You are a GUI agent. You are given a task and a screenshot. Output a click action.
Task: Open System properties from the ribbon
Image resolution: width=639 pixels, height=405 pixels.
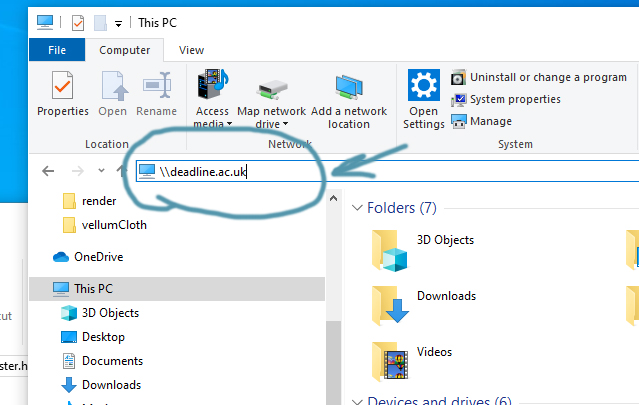click(506, 99)
